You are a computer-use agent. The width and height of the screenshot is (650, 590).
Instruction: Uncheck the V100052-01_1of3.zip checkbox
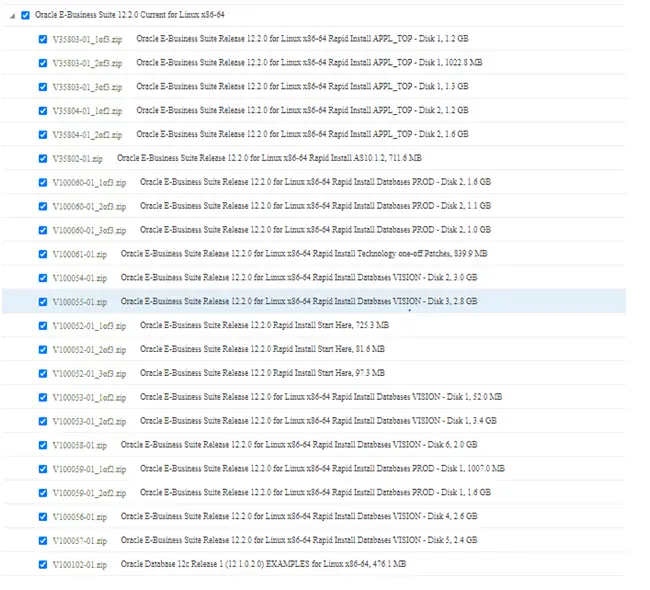coord(43,325)
